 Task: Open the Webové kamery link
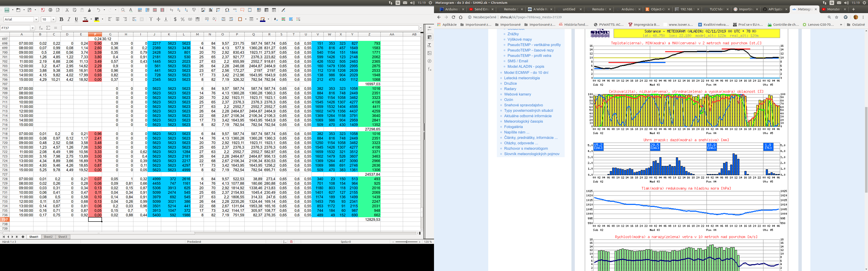(x=517, y=94)
